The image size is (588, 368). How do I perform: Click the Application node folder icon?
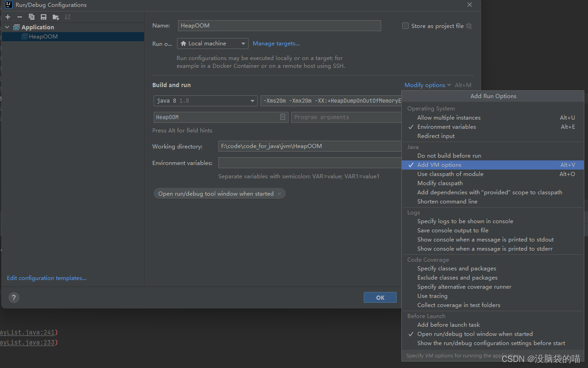[x=17, y=27]
